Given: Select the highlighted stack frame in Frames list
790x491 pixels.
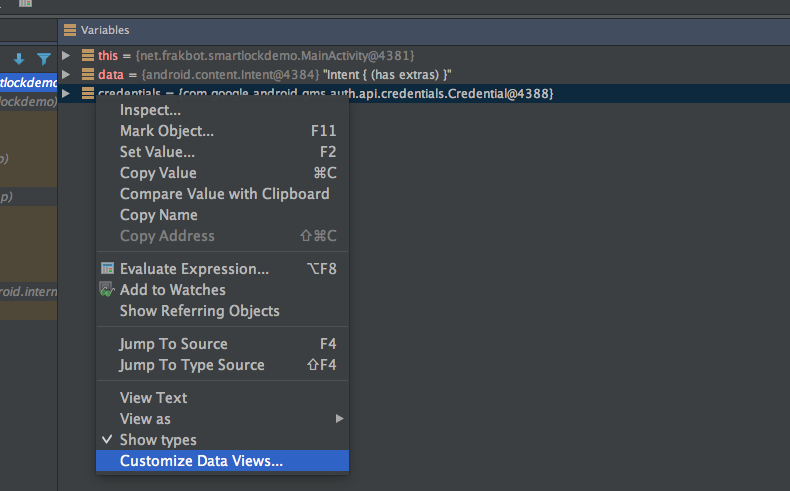Looking at the screenshot, I should 29,82.
